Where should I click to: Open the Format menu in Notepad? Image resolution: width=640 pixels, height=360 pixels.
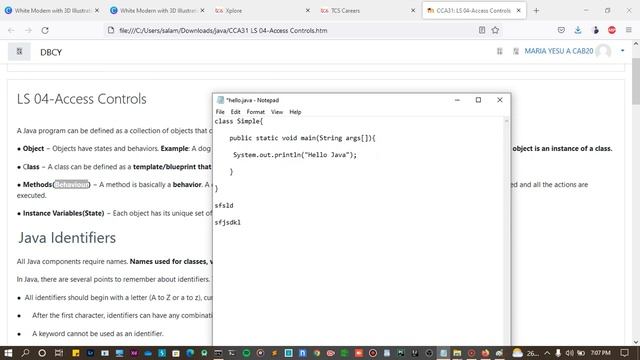point(256,112)
